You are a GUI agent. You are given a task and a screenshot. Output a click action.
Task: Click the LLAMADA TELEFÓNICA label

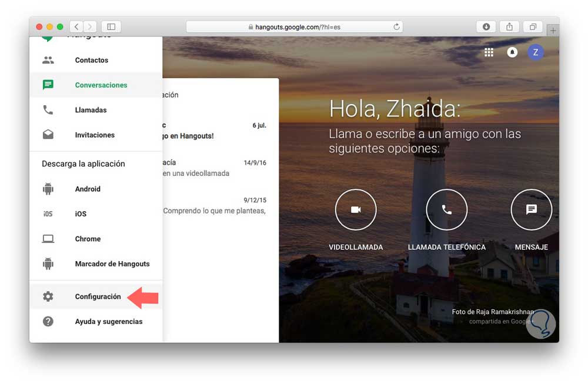coord(447,247)
